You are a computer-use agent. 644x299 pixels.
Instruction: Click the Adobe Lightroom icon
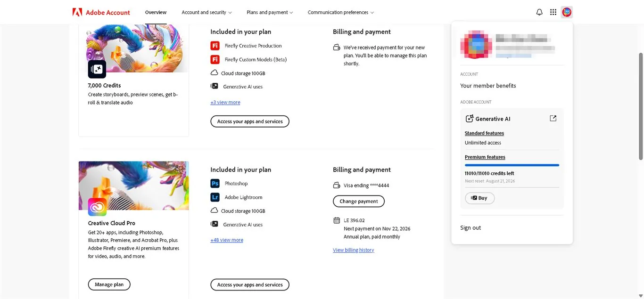[x=215, y=197]
